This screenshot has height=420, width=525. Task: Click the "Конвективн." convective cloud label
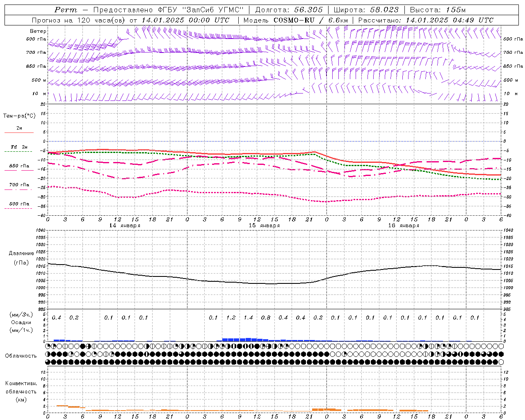click(x=21, y=383)
